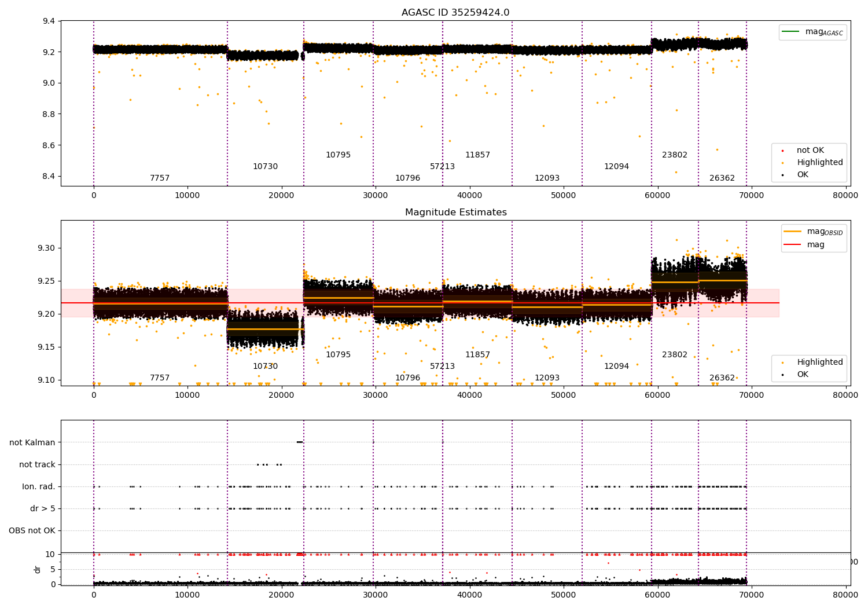This screenshot has width=868, height=608.
Task: Click the 8.6 y-axis tick label
Action: (49, 145)
